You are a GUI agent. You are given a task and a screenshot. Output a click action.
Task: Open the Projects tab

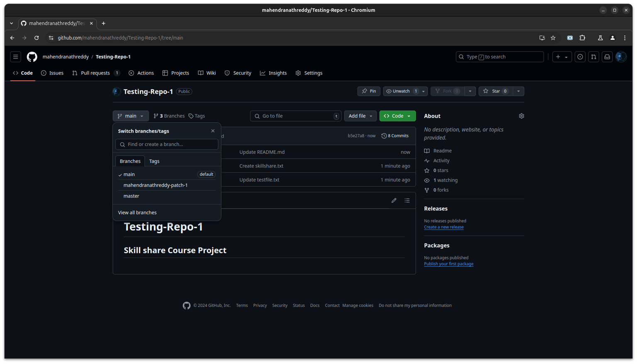pyautogui.click(x=176, y=73)
